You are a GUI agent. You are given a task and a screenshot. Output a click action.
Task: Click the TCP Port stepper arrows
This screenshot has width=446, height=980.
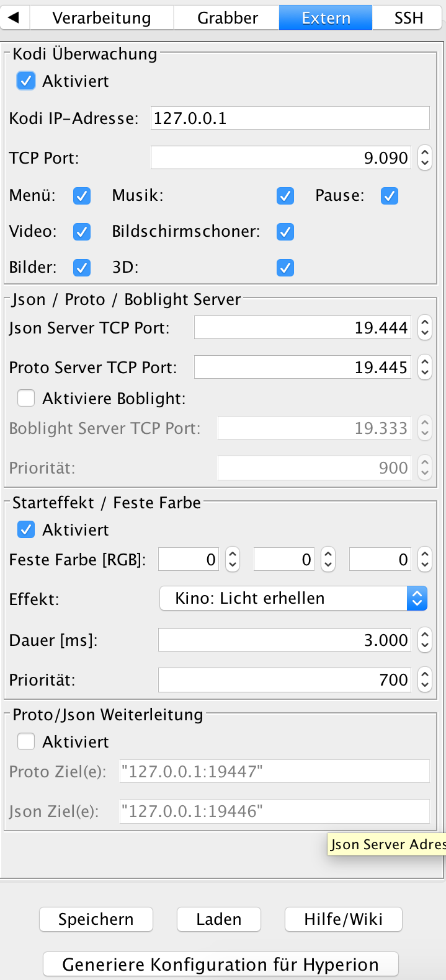424,157
